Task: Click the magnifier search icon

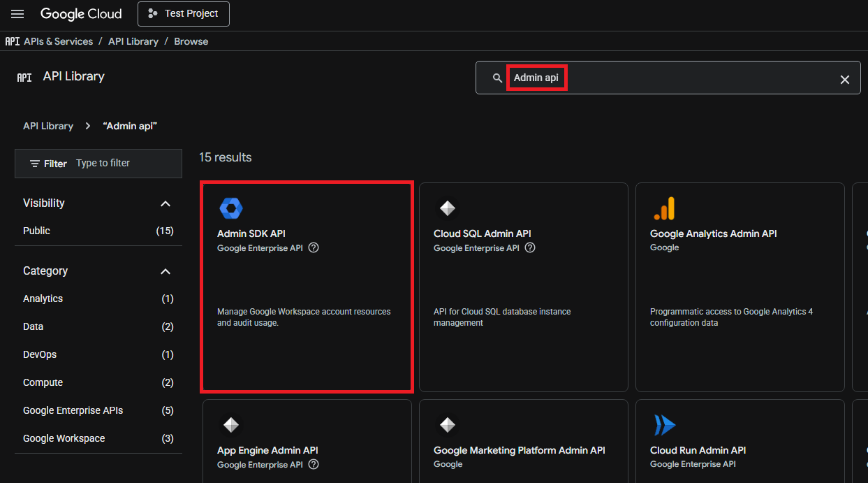Action: pyautogui.click(x=497, y=78)
